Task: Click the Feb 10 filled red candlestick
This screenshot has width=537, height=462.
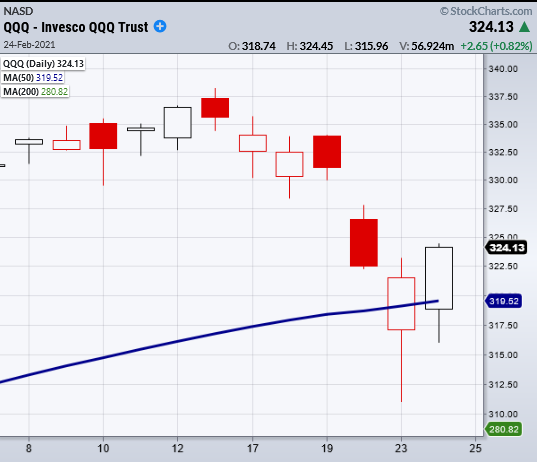Action: point(103,136)
